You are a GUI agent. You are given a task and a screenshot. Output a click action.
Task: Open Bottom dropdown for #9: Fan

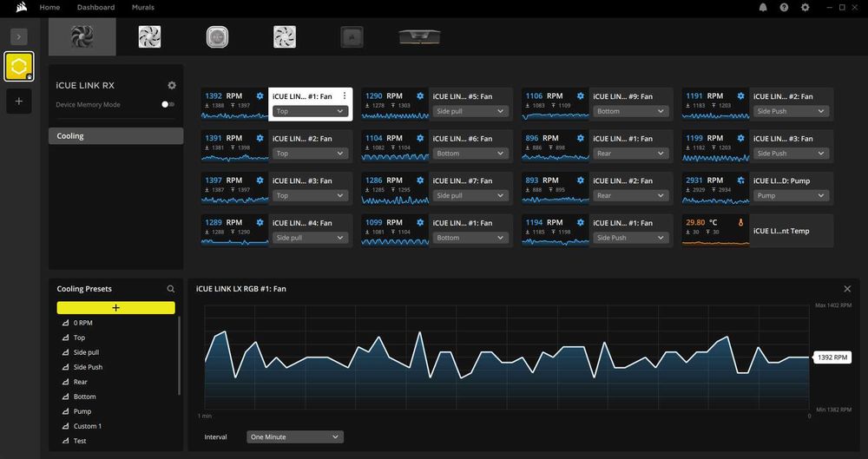(x=630, y=111)
